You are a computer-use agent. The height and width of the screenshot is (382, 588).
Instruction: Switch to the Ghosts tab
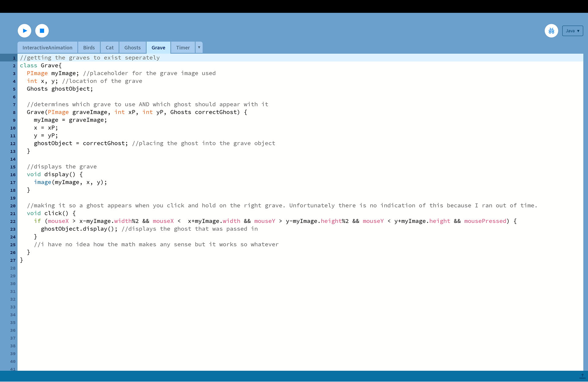coord(133,47)
